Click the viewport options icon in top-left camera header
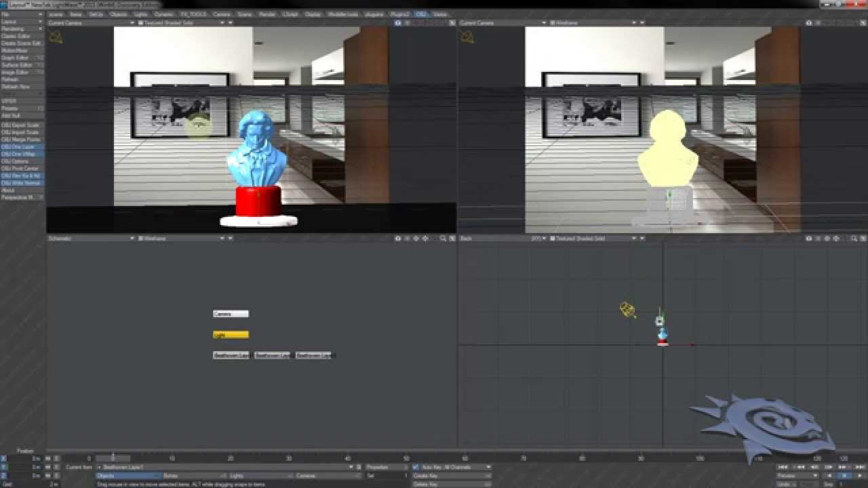Image resolution: width=868 pixels, height=488 pixels. pos(398,23)
